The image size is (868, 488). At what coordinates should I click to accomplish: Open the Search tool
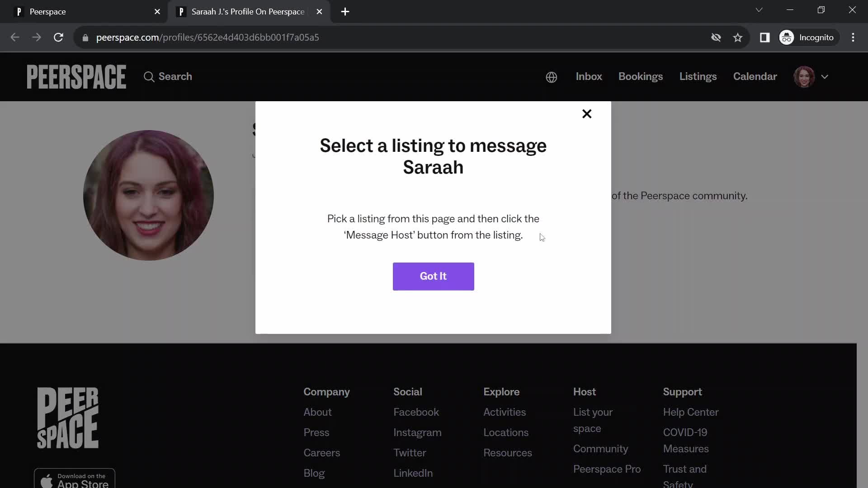pyautogui.click(x=168, y=76)
